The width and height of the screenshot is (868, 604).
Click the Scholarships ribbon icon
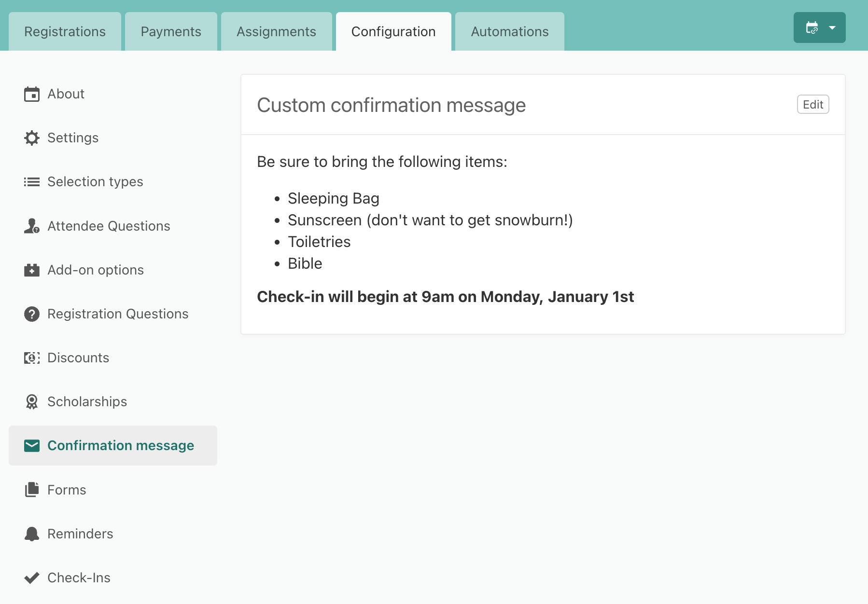[x=32, y=402]
